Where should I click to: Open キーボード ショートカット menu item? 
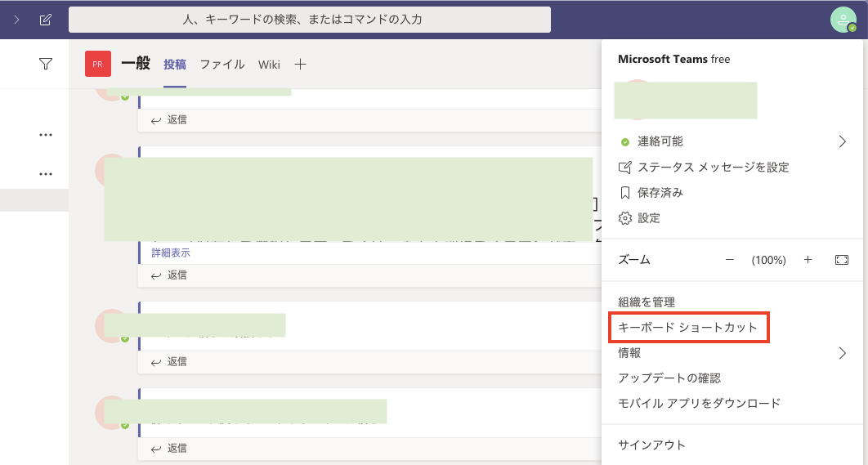(688, 327)
